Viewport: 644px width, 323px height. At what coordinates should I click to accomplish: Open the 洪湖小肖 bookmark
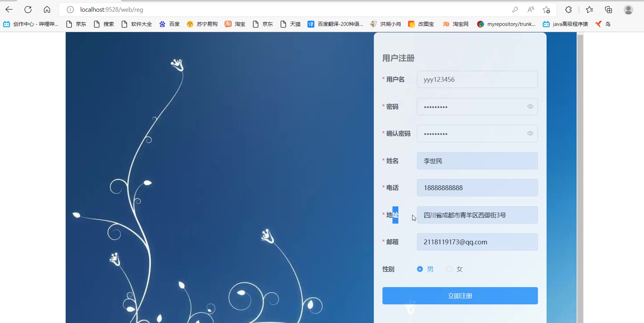pyautogui.click(x=385, y=24)
